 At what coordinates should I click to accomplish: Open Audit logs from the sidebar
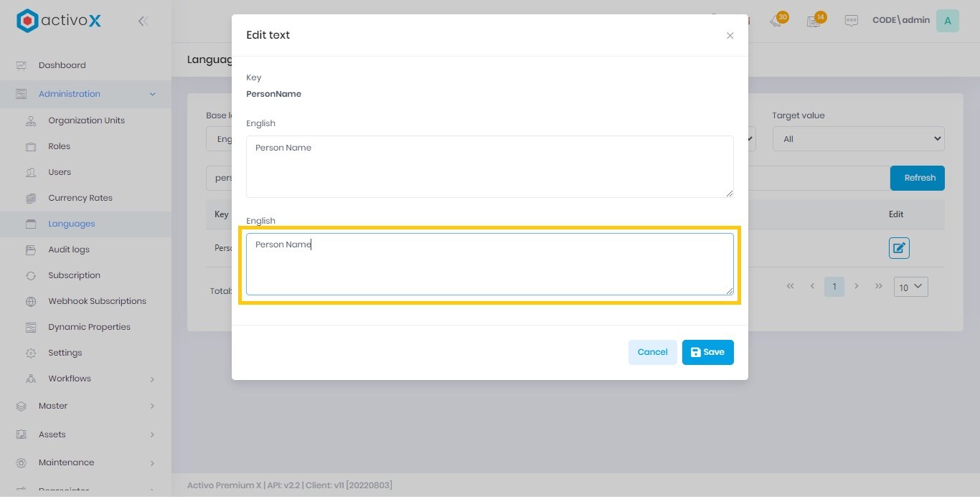click(69, 249)
